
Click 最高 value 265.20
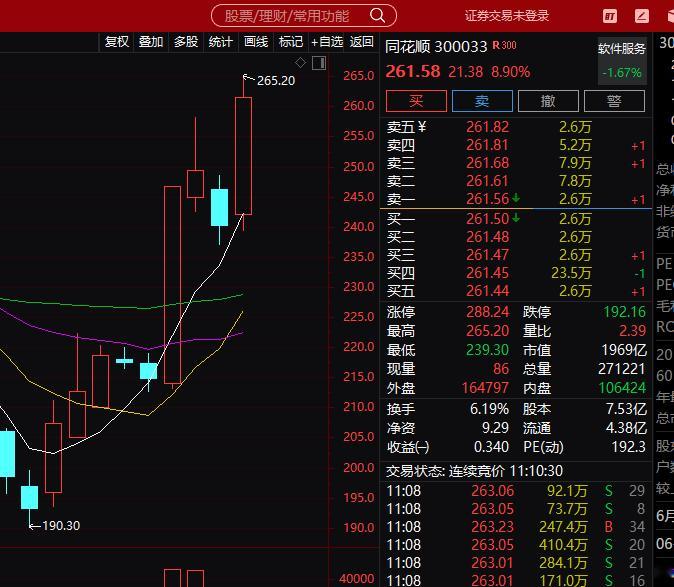coord(487,330)
